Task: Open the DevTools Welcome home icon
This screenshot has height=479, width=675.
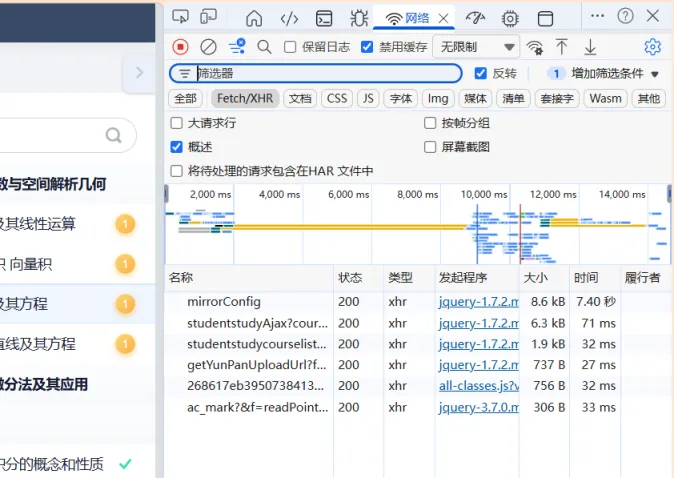Action: (254, 19)
